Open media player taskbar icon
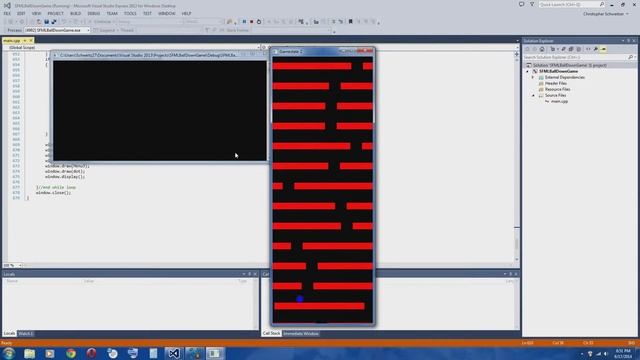640x360 pixels. click(x=50, y=353)
